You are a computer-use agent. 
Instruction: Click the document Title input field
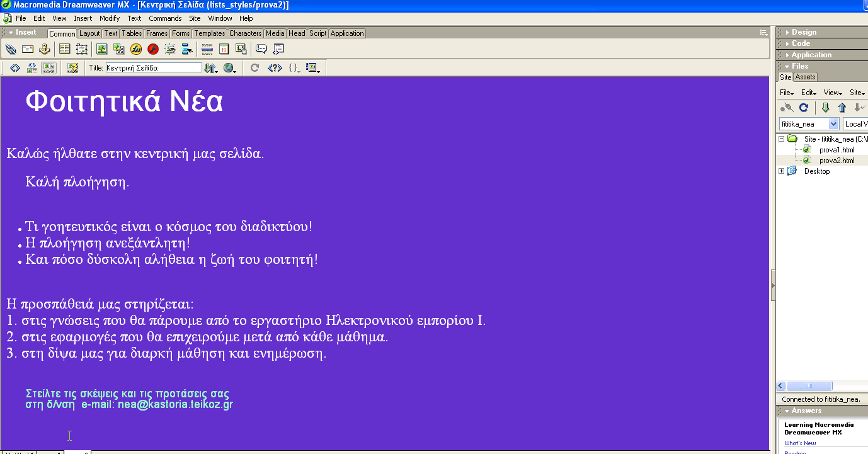(x=154, y=67)
